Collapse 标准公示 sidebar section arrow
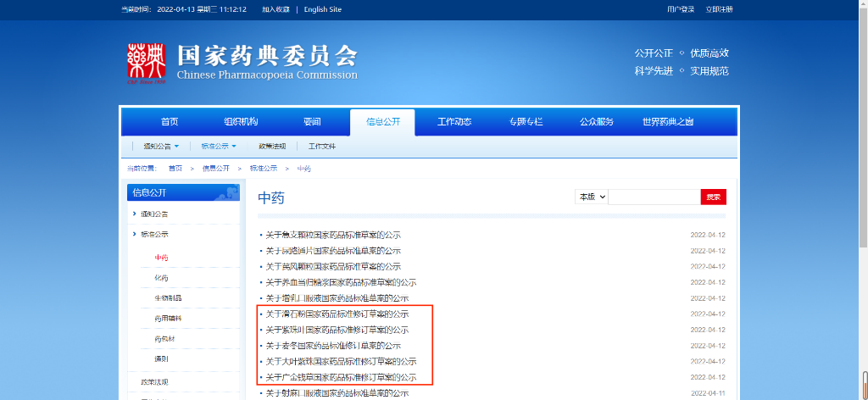Image resolution: width=868 pixels, height=400 pixels. (x=135, y=234)
